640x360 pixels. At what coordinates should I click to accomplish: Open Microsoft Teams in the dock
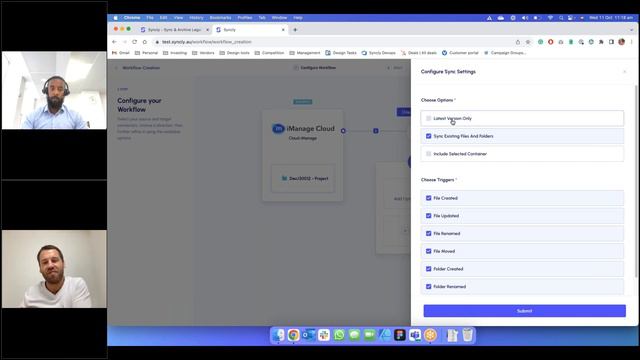pyautogui.click(x=415, y=335)
